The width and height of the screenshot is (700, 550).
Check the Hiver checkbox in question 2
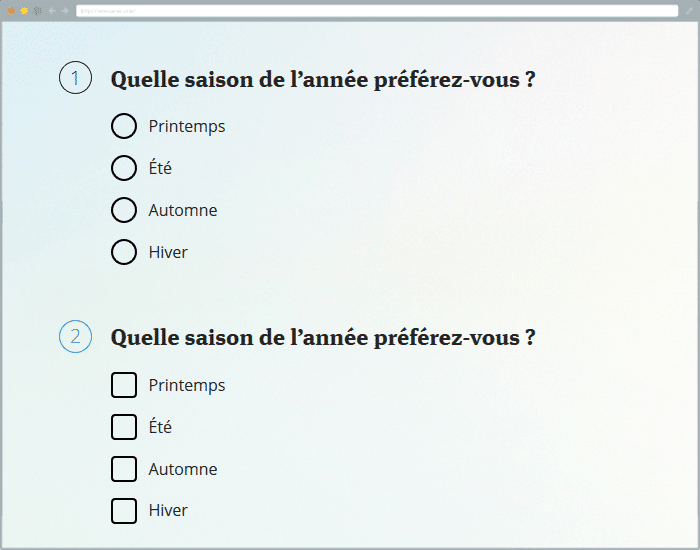pyautogui.click(x=124, y=511)
